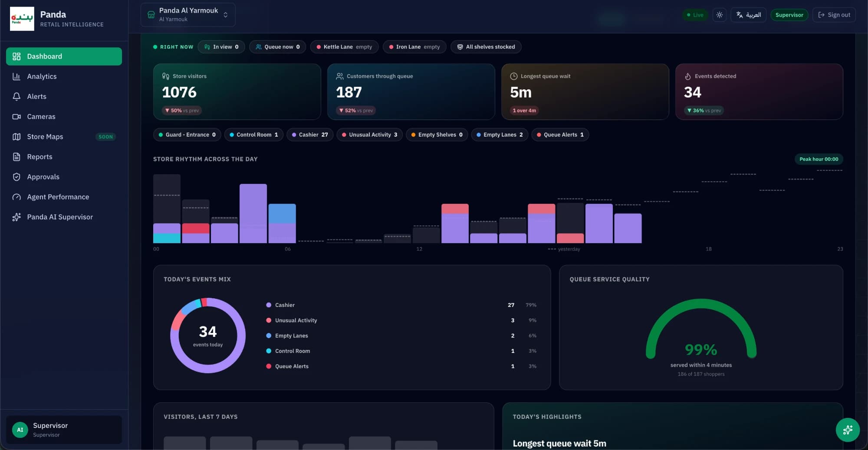Click the Sign out button

pos(834,15)
